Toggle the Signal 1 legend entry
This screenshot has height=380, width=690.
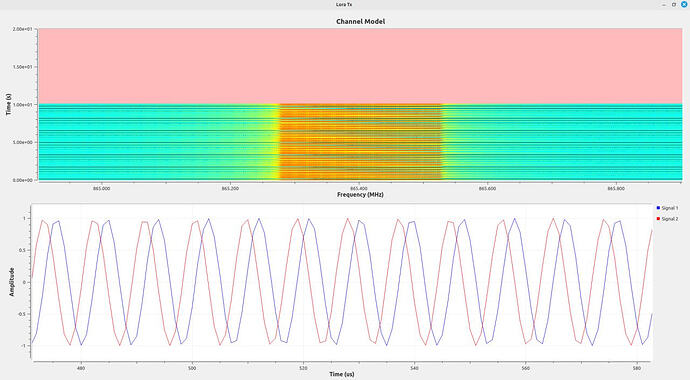point(667,208)
